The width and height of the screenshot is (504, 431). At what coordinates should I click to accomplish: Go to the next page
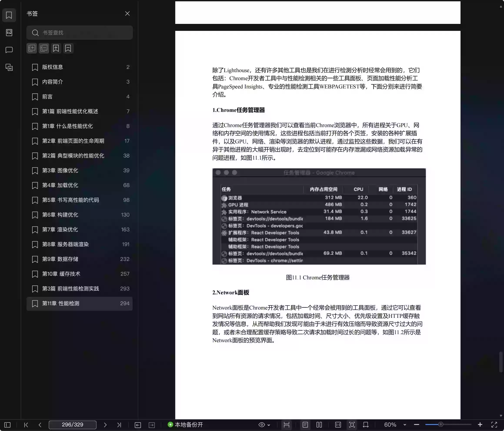[105, 425]
